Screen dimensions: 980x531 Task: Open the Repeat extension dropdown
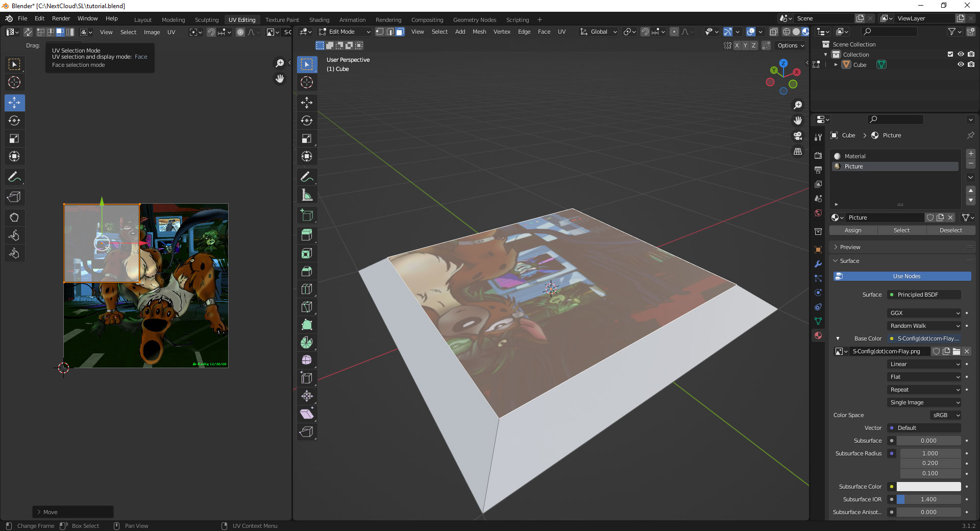click(x=924, y=390)
